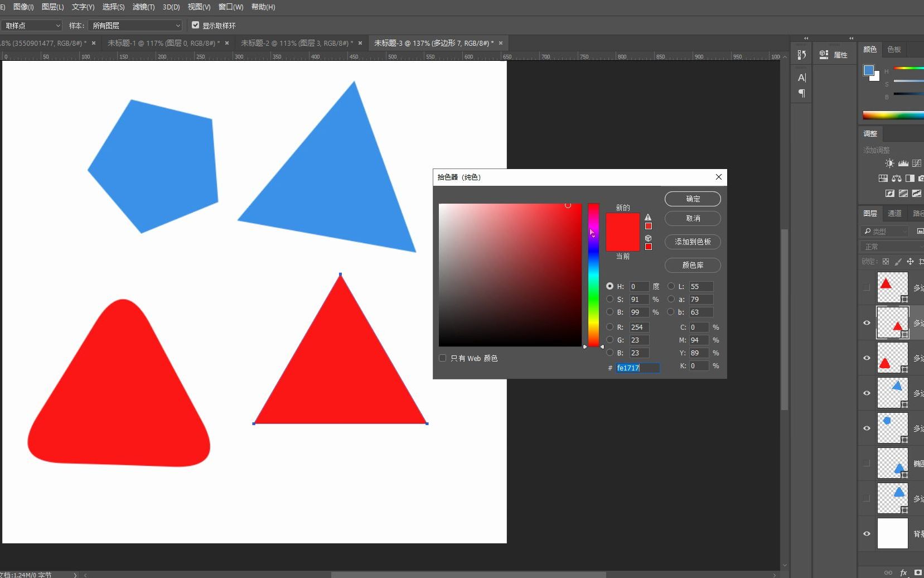Add a Black & White adjustment
924x578 pixels.
[910, 179]
